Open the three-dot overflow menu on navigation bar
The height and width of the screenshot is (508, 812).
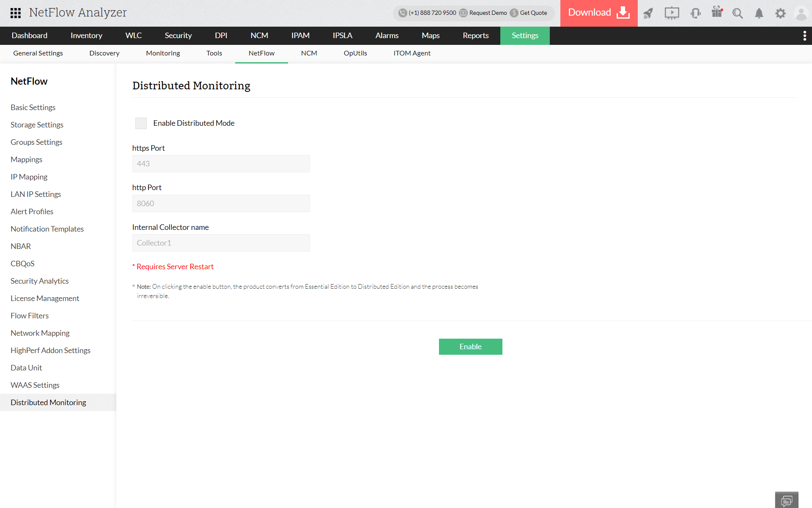pos(805,36)
